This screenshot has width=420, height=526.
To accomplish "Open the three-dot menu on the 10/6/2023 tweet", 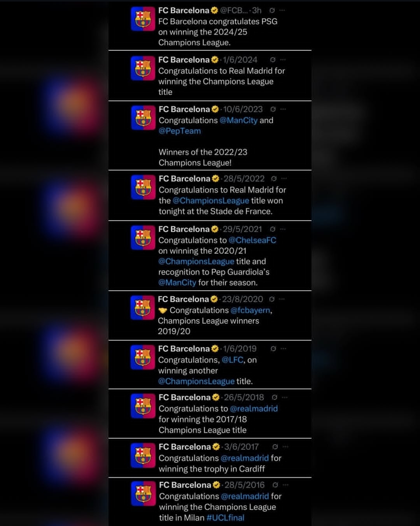I will point(283,109).
